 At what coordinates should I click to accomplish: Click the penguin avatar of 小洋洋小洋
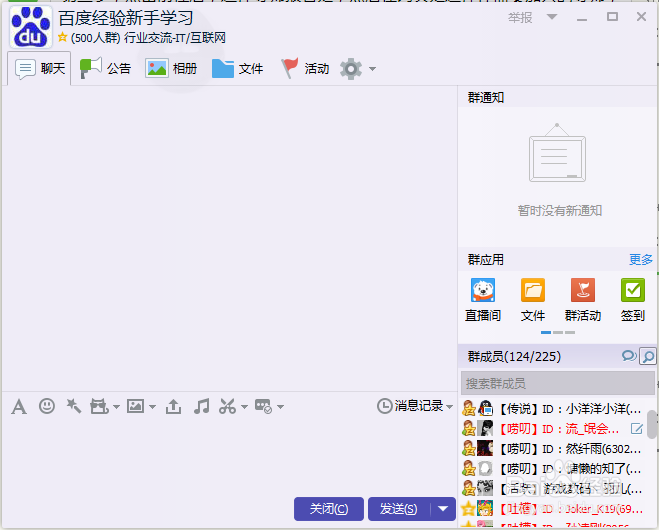pos(485,408)
